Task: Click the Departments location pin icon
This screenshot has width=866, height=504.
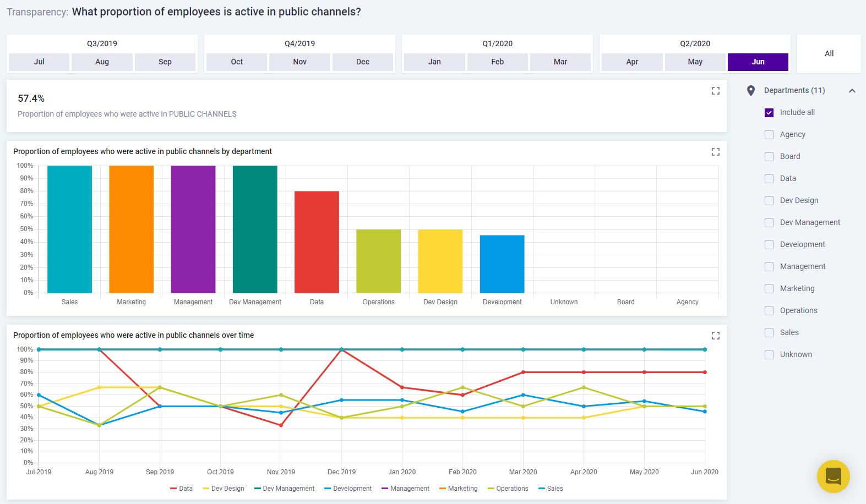Action: 750,91
